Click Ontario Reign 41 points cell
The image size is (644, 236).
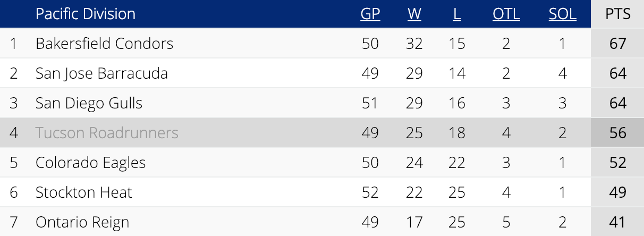[x=618, y=222]
